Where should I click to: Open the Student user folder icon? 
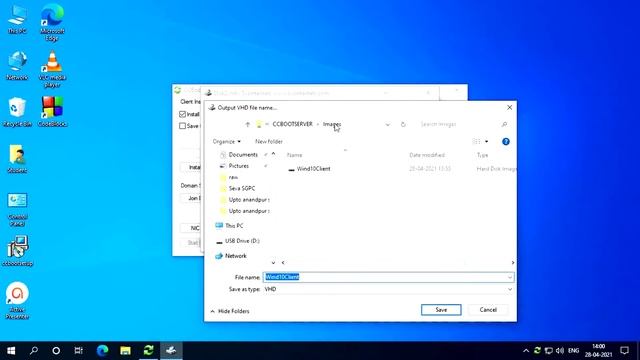coord(17,159)
